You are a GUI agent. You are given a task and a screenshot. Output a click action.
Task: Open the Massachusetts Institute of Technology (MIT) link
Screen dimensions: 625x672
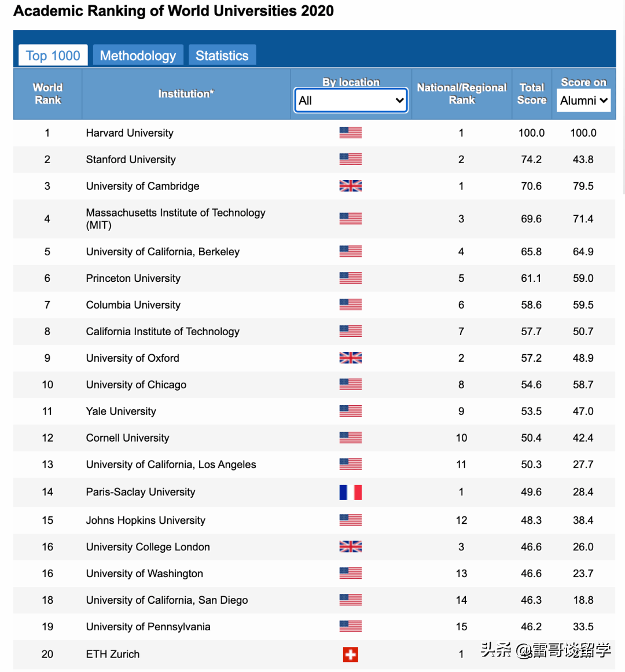(175, 219)
